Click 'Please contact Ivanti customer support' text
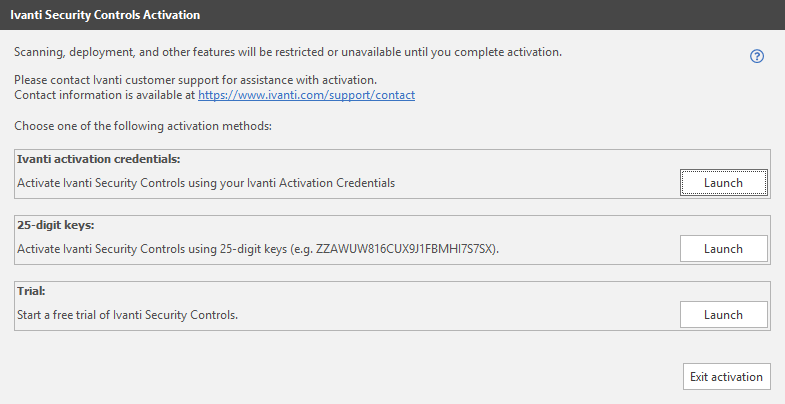The image size is (785, 404). point(195,80)
